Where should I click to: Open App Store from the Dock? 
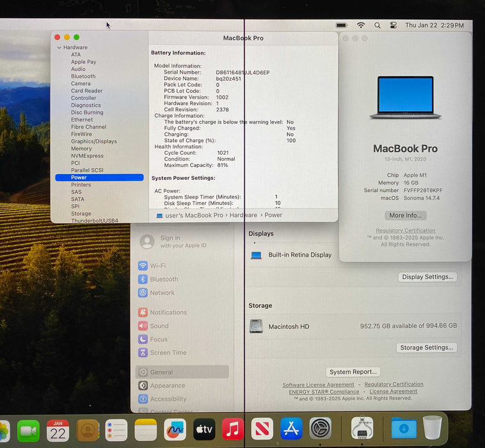click(x=291, y=429)
